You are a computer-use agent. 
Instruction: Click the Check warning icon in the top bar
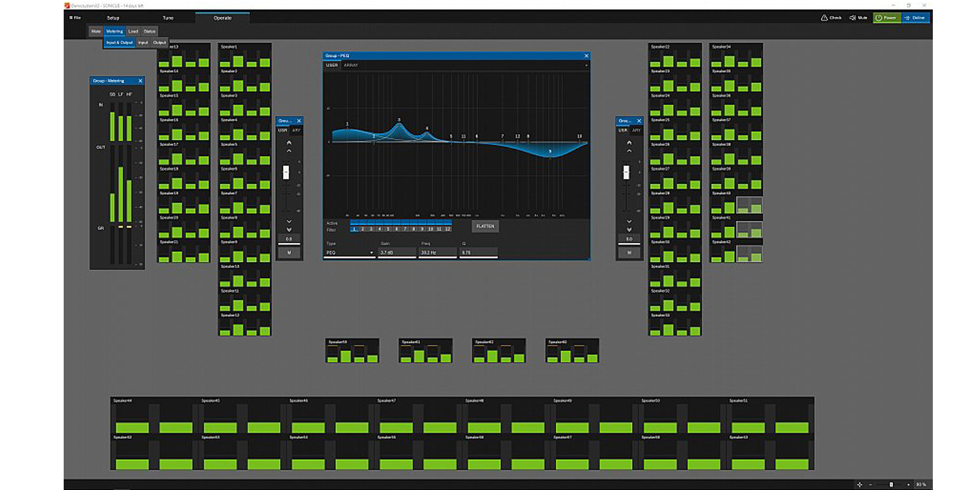(x=824, y=18)
